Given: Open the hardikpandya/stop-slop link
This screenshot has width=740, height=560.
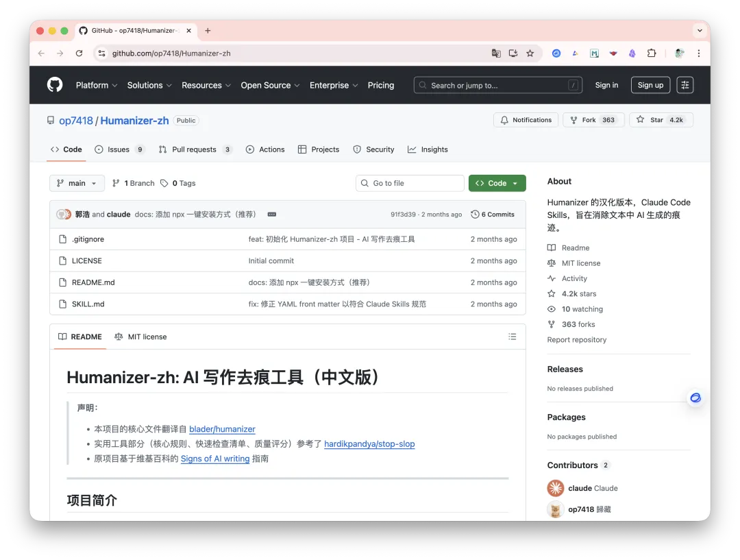Looking at the screenshot, I should coord(369,444).
